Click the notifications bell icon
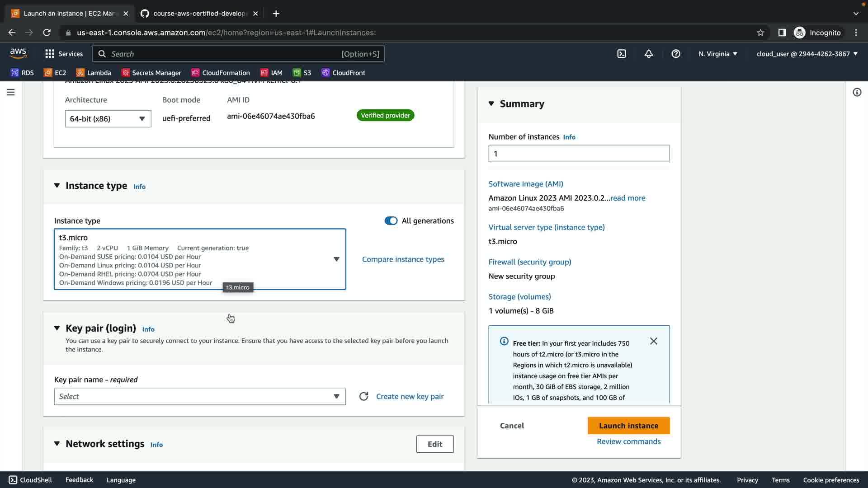868x488 pixels. [649, 54]
